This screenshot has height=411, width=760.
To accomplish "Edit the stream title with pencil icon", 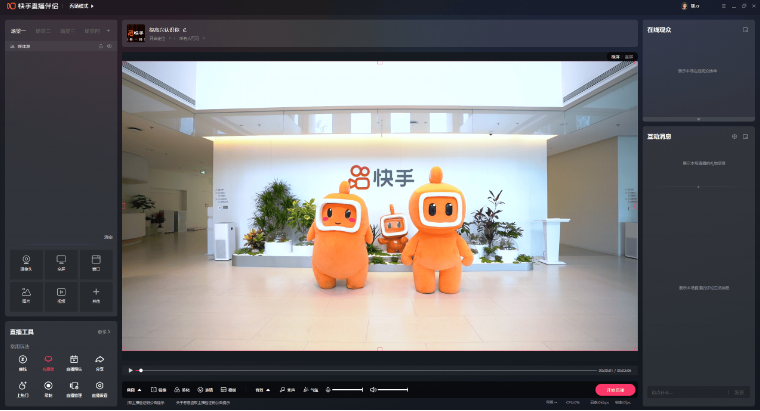I will 185,30.
